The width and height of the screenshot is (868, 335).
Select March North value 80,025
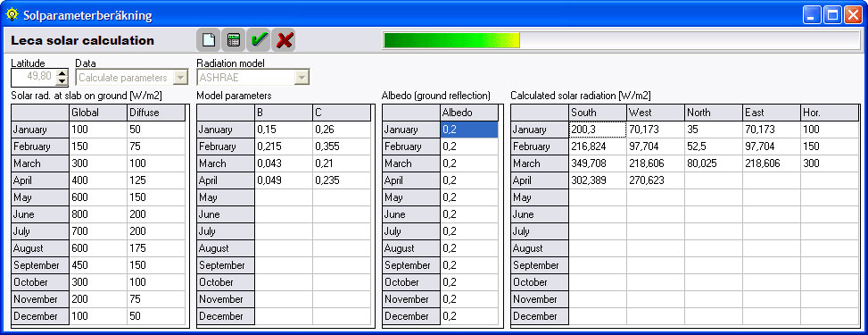click(714, 163)
